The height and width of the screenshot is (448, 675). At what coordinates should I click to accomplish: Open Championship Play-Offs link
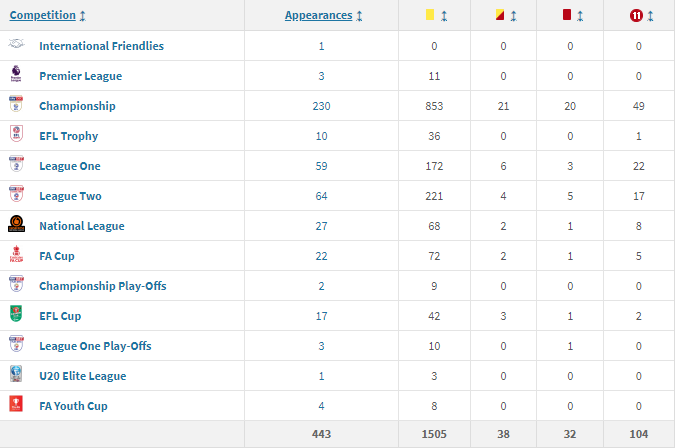102,286
